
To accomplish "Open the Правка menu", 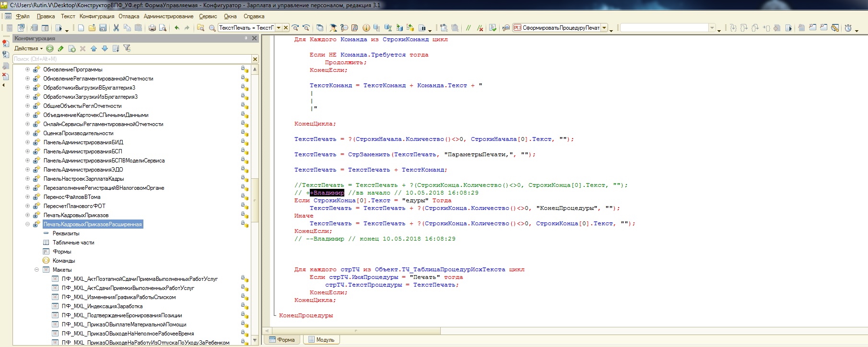I will [x=46, y=16].
